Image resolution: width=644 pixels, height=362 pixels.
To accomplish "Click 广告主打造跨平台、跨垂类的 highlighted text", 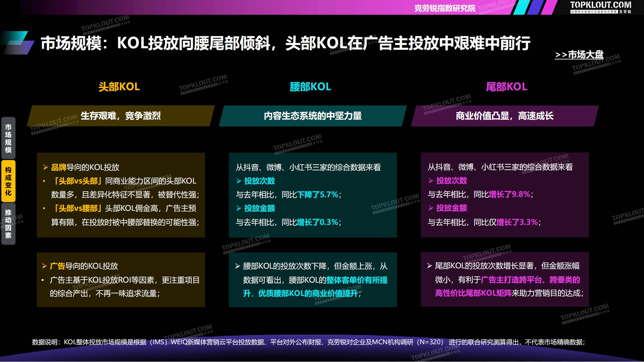I will tap(531, 280).
